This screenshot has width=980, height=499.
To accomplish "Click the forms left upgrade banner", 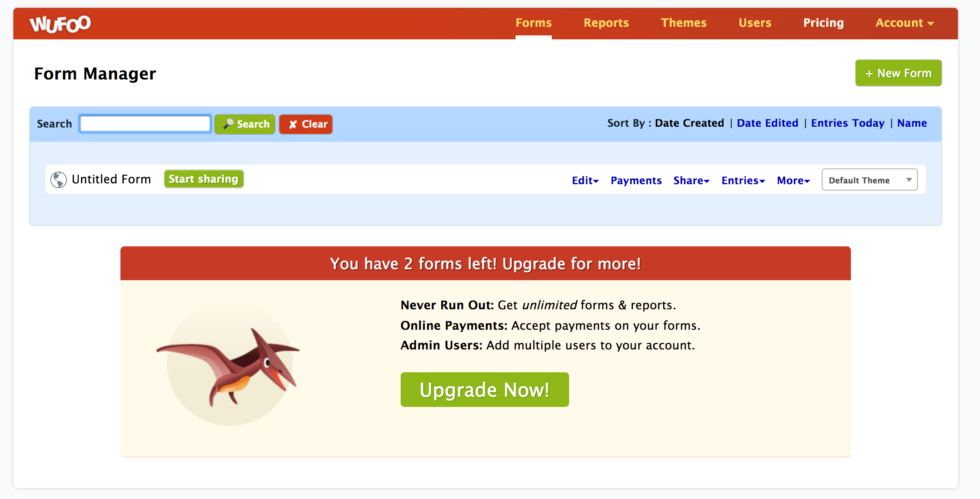I will coord(485,263).
